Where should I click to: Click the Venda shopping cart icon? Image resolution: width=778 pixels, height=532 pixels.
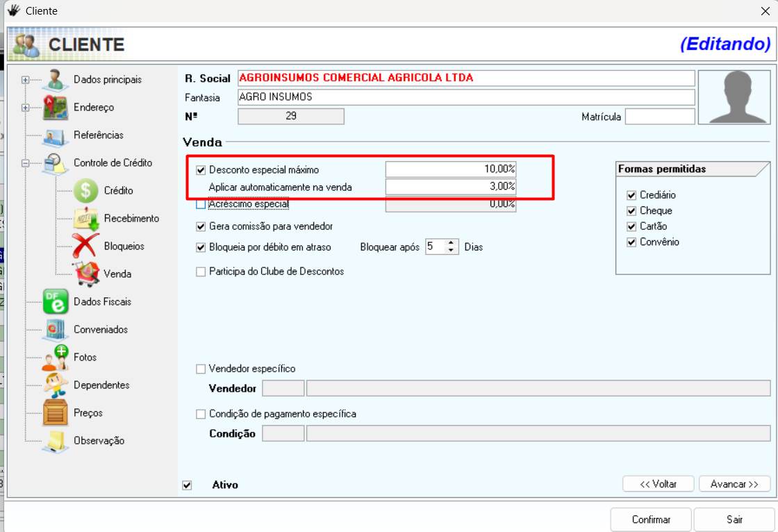click(x=85, y=274)
